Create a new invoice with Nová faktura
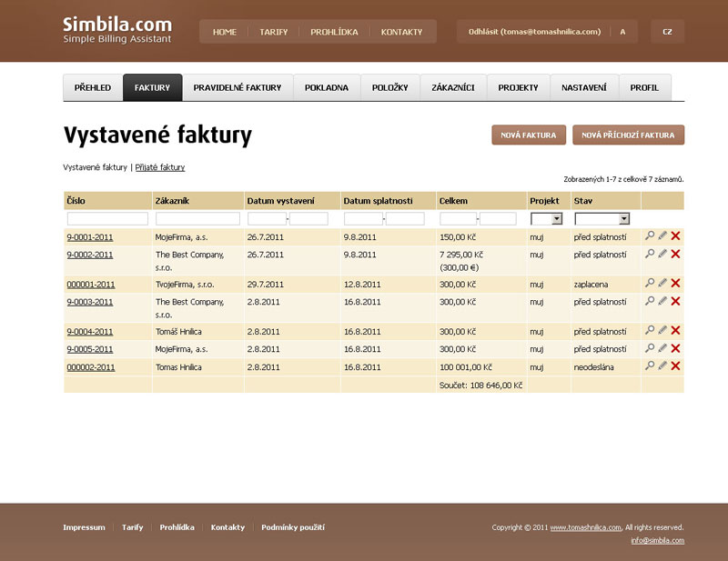This screenshot has height=561, width=728. point(529,135)
